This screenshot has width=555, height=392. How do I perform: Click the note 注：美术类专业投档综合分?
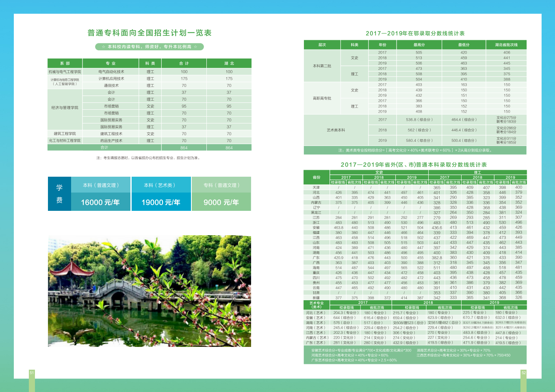(415, 150)
